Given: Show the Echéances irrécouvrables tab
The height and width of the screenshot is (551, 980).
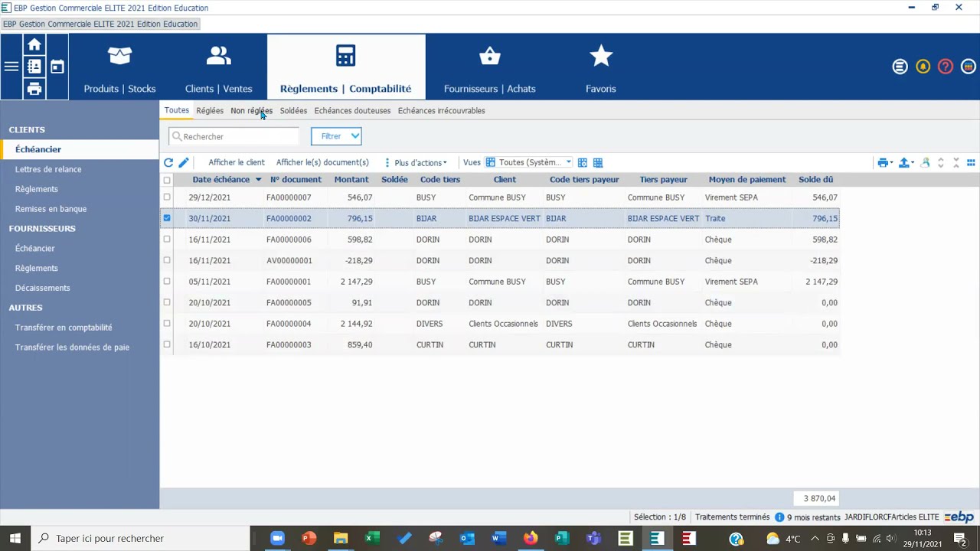Looking at the screenshot, I should coord(442,111).
